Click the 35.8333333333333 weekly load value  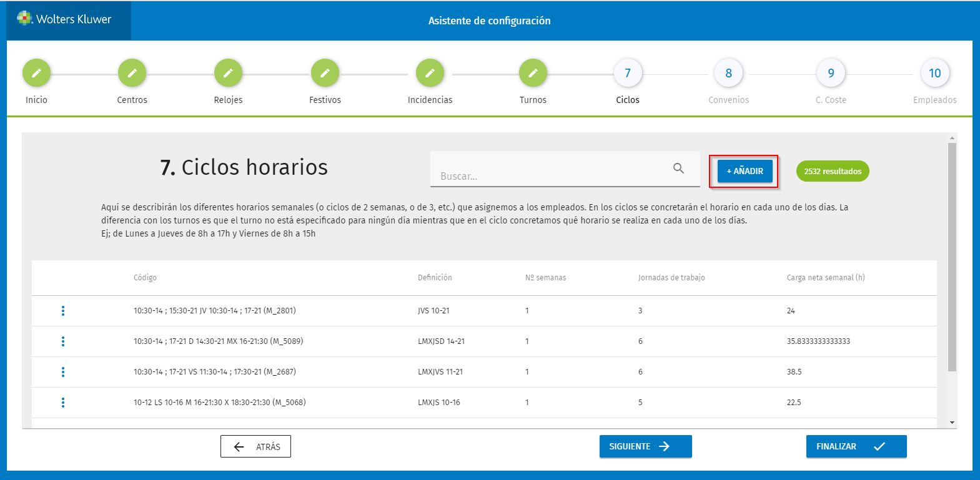818,341
